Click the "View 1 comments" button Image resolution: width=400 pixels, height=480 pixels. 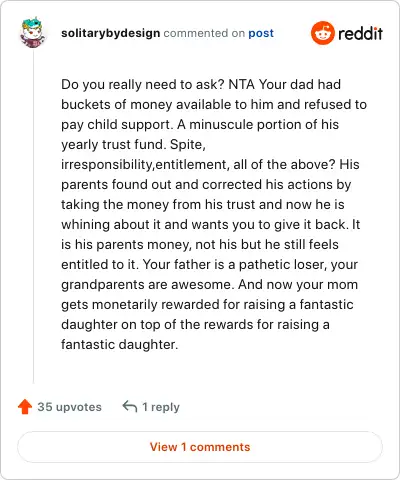pos(200,447)
